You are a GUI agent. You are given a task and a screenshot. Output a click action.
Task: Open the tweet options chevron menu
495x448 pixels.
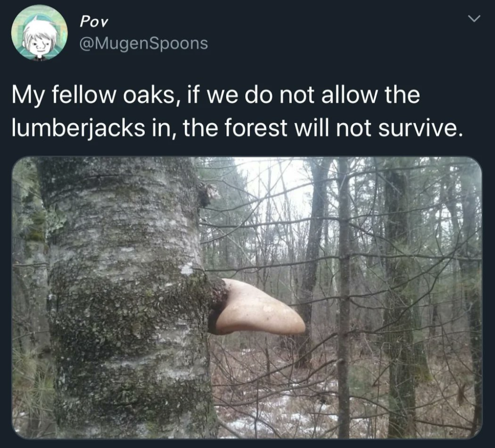click(474, 19)
